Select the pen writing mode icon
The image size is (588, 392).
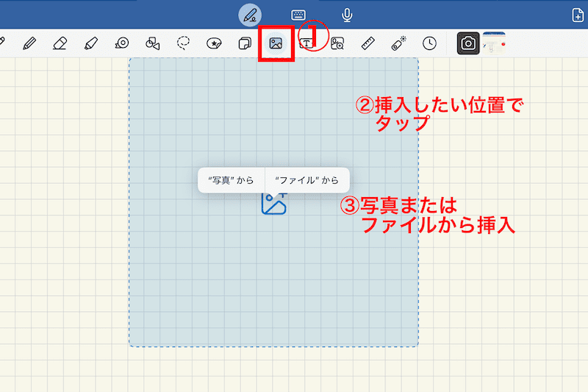tap(250, 15)
